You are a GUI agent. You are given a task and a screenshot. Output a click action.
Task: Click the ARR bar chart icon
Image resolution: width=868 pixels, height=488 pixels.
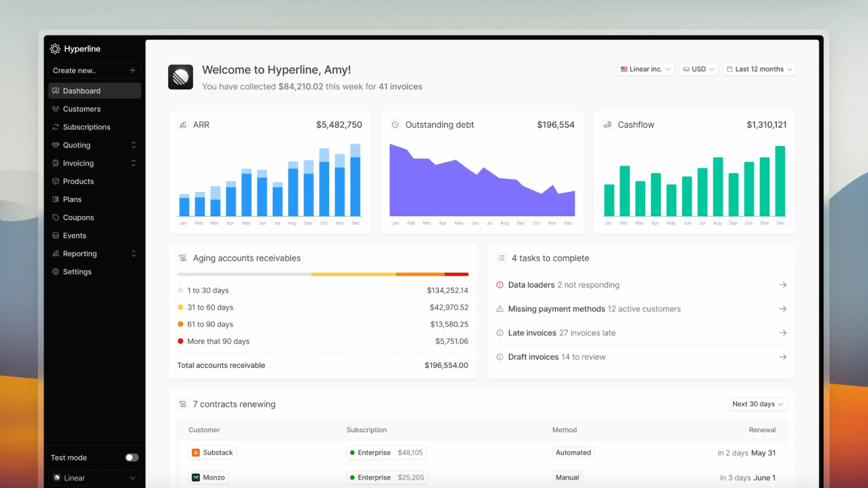tap(183, 125)
